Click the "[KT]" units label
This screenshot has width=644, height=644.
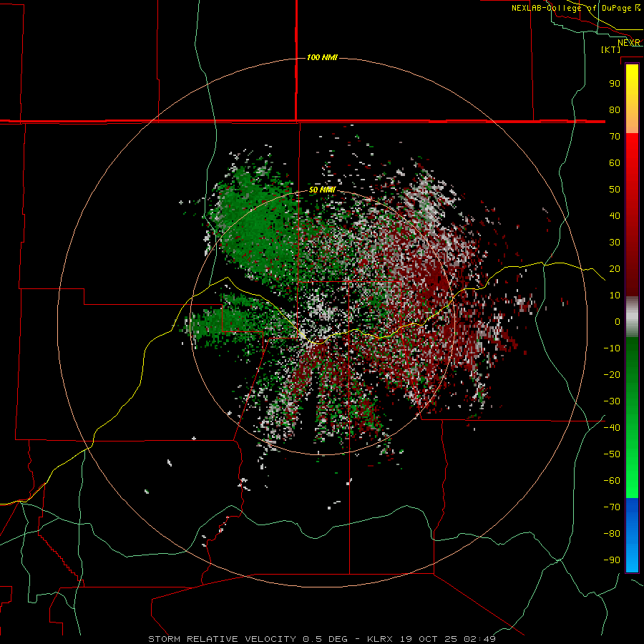[x=611, y=49]
